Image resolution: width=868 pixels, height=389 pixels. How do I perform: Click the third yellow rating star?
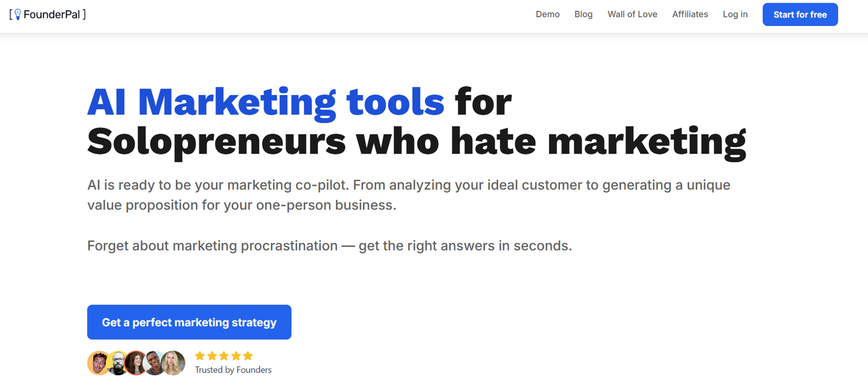tap(224, 356)
